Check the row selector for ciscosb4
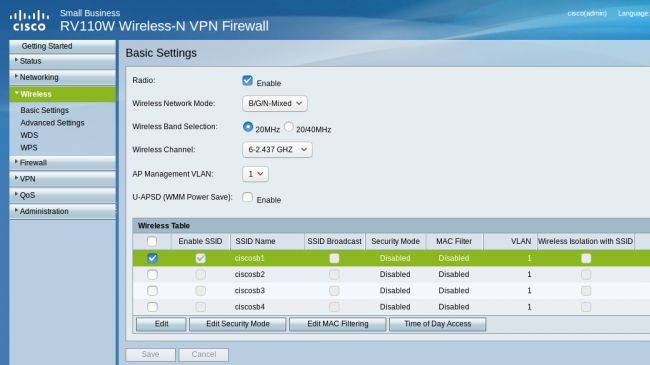 pos(152,307)
